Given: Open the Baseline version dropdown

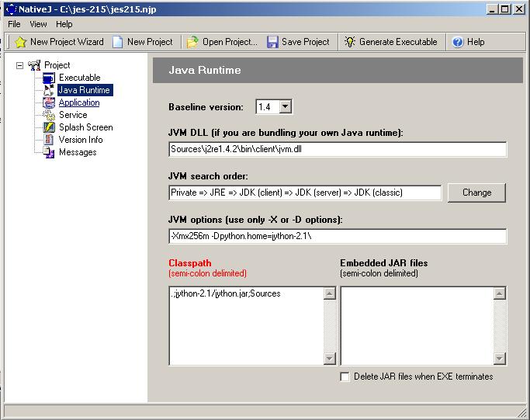Looking at the screenshot, I should point(286,107).
